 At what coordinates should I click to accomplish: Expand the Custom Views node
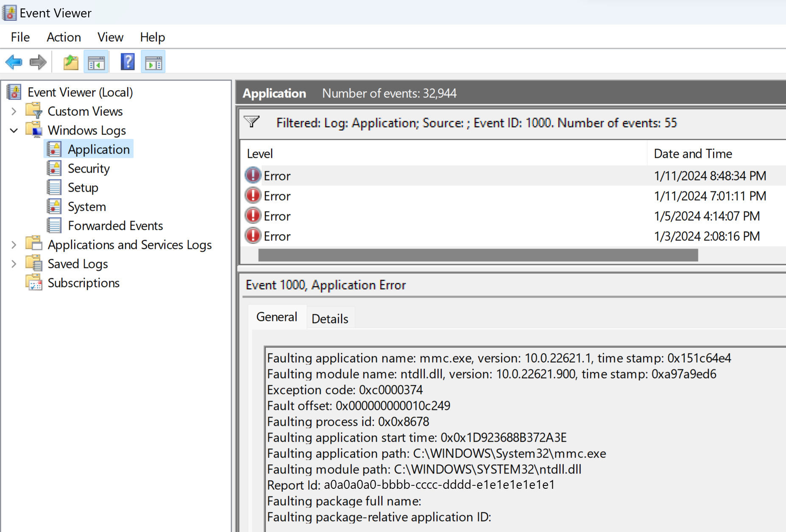coord(14,111)
